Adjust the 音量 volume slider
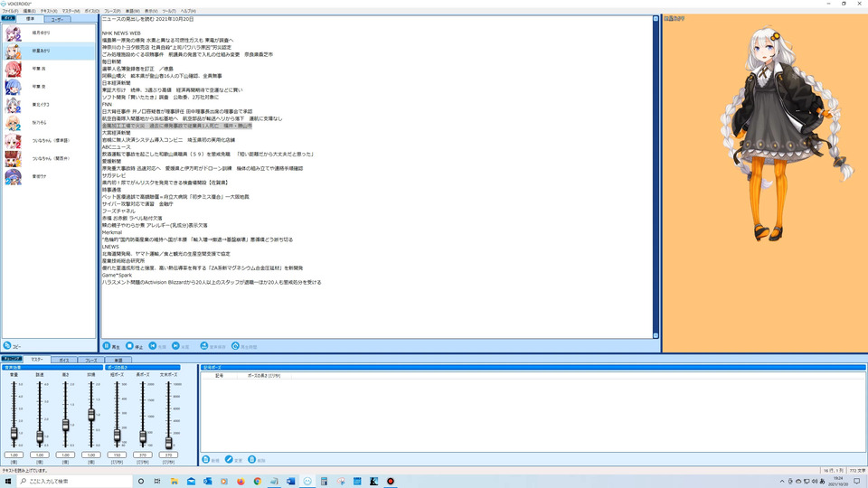 [14, 434]
